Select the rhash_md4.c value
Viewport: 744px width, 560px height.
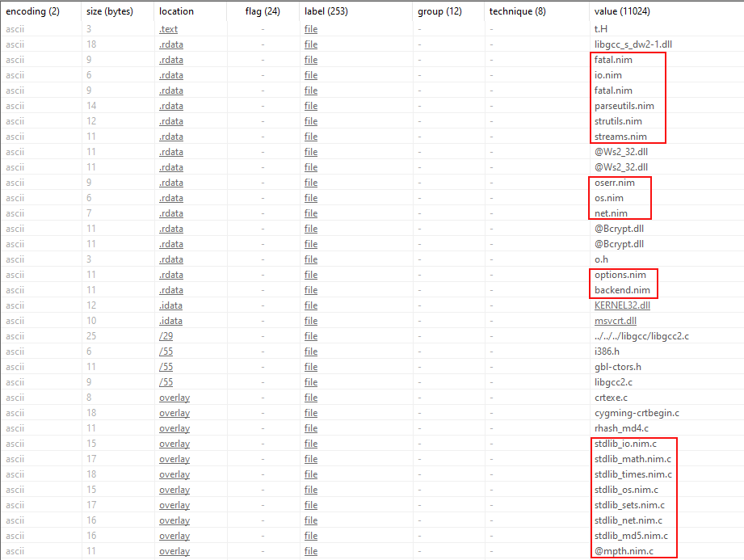click(621, 428)
